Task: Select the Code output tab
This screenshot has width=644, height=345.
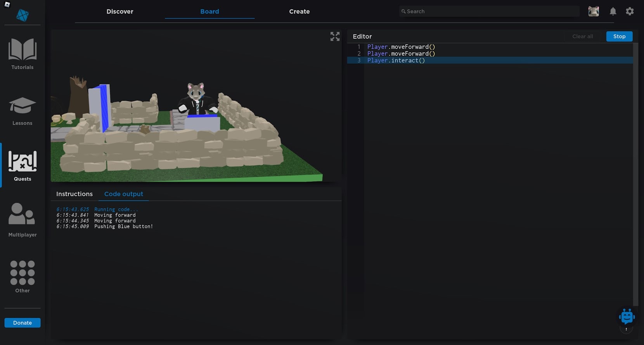Action: point(124,194)
